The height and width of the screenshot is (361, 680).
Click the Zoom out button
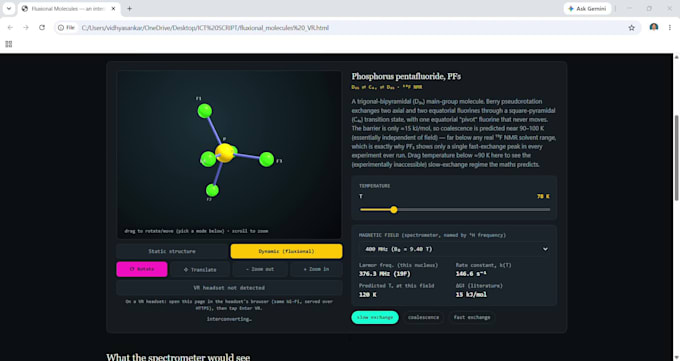260,269
